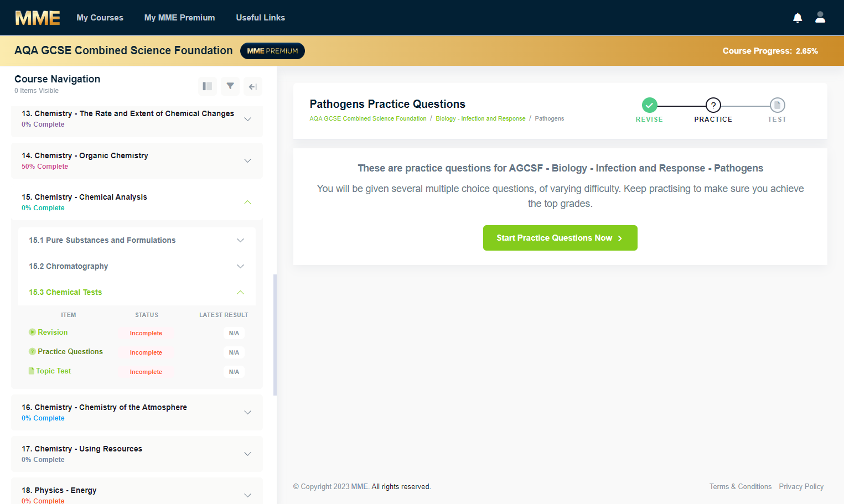Click the Topic Test document icon
Screen dimensions: 844x504
tap(32, 371)
